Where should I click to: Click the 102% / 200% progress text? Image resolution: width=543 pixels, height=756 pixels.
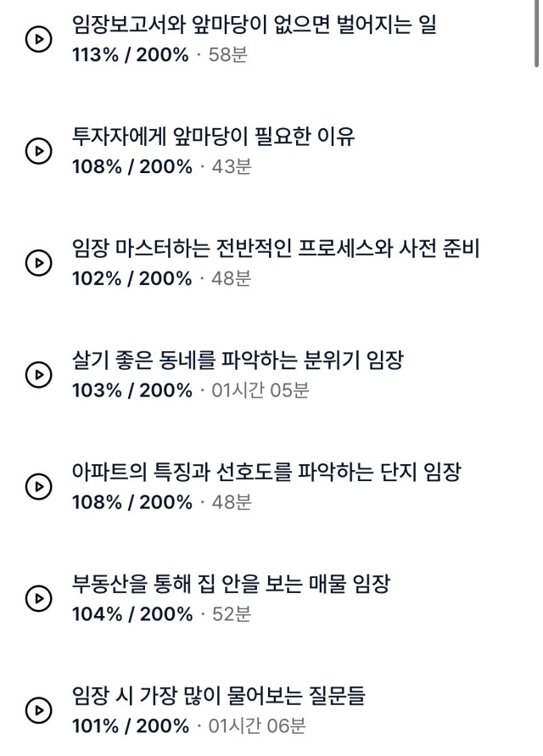point(132,278)
